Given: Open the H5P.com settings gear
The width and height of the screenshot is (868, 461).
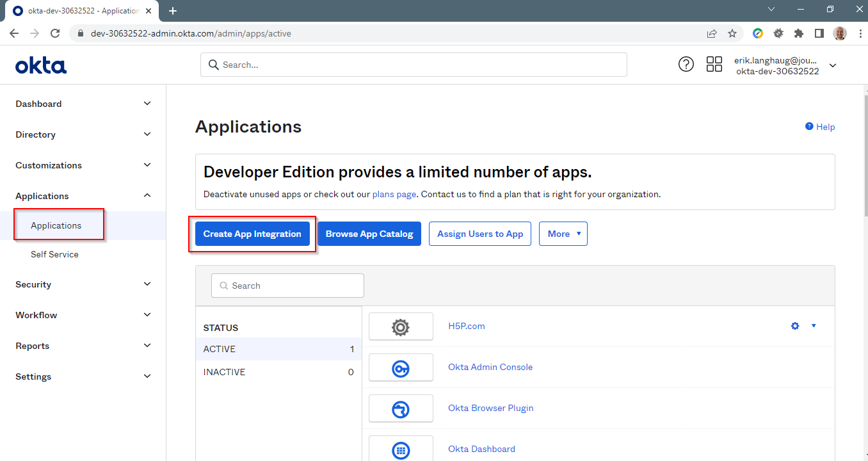Looking at the screenshot, I should pyautogui.click(x=795, y=326).
